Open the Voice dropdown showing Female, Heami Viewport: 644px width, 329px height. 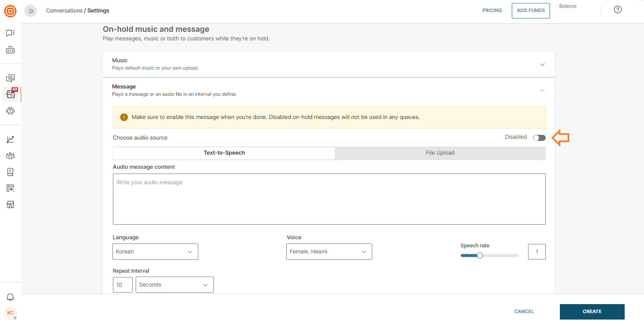pos(329,252)
